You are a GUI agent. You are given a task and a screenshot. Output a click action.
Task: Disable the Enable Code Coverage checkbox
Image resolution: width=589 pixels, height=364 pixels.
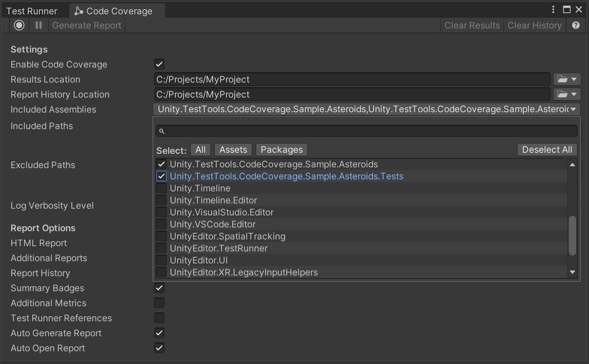pyautogui.click(x=159, y=64)
